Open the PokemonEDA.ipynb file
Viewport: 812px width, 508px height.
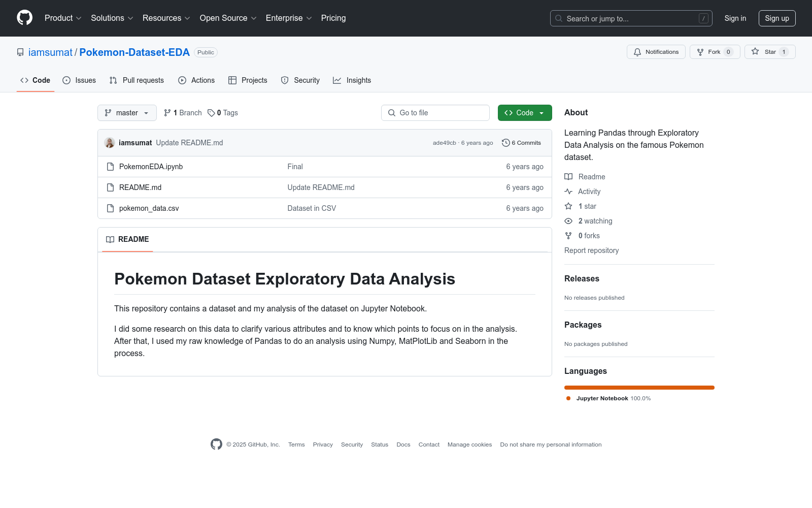151,167
